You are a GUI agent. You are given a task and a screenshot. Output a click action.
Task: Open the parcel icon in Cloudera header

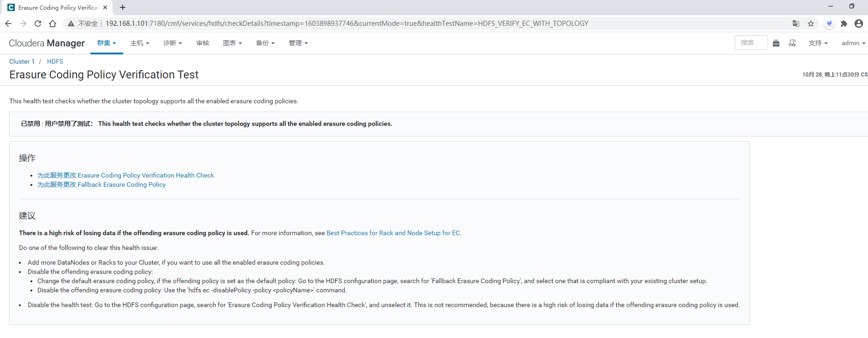776,43
